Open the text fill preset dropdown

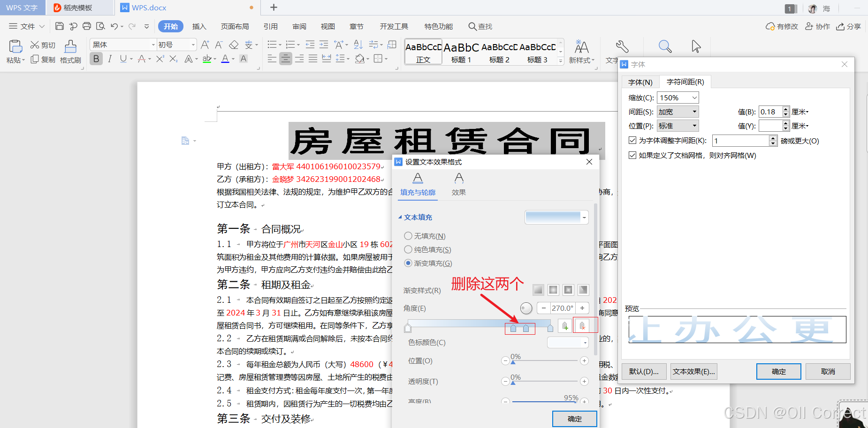click(x=584, y=218)
